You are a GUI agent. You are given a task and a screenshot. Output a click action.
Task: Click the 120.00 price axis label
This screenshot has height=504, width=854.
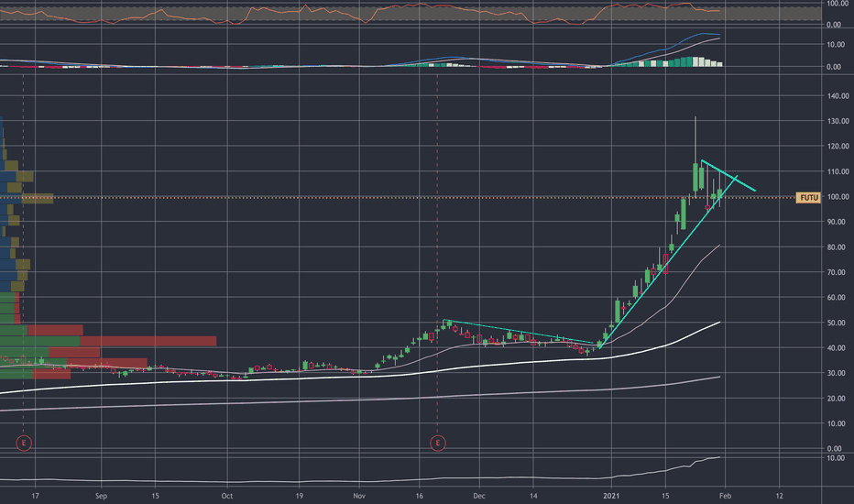coord(838,146)
